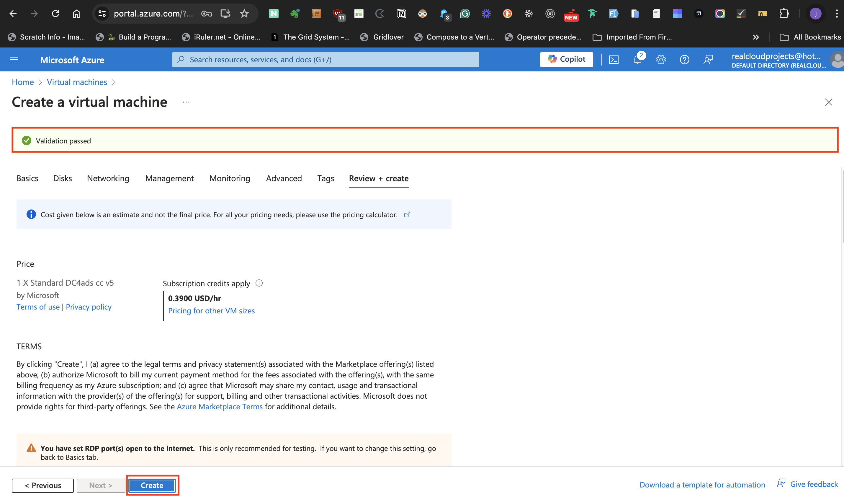Open Azure portal settings gear
This screenshot has height=504, width=844.
click(x=661, y=59)
